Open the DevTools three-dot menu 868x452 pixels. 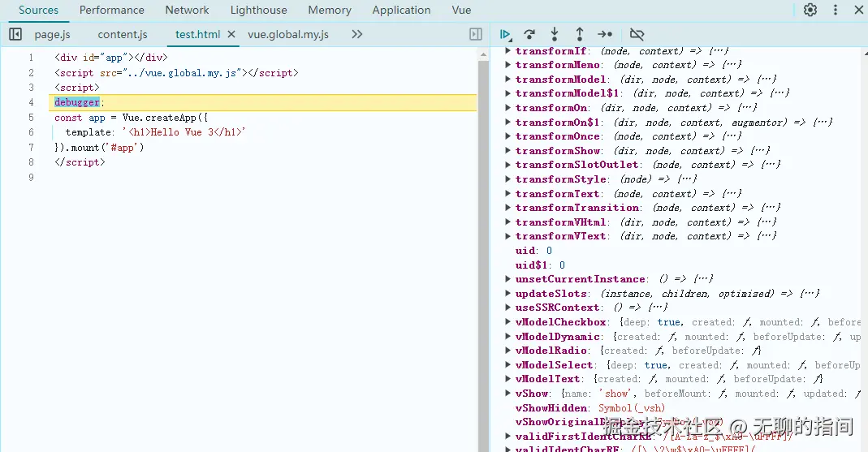point(836,11)
